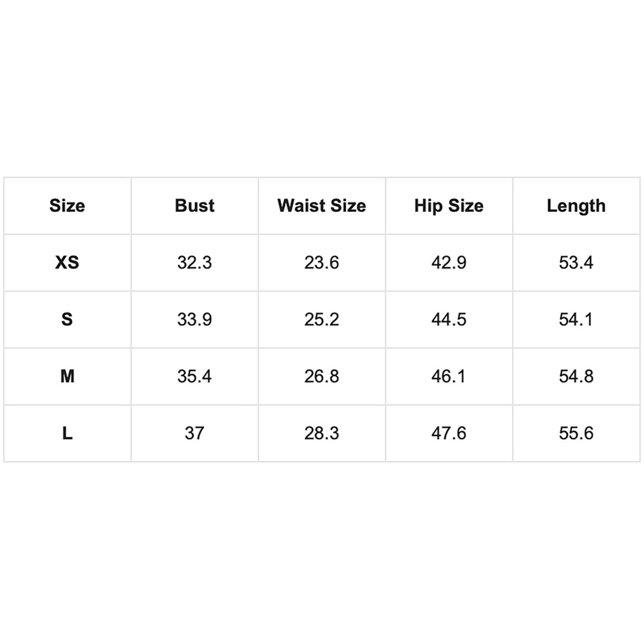Select the M size row label
644x644 pixels.
click(67, 376)
